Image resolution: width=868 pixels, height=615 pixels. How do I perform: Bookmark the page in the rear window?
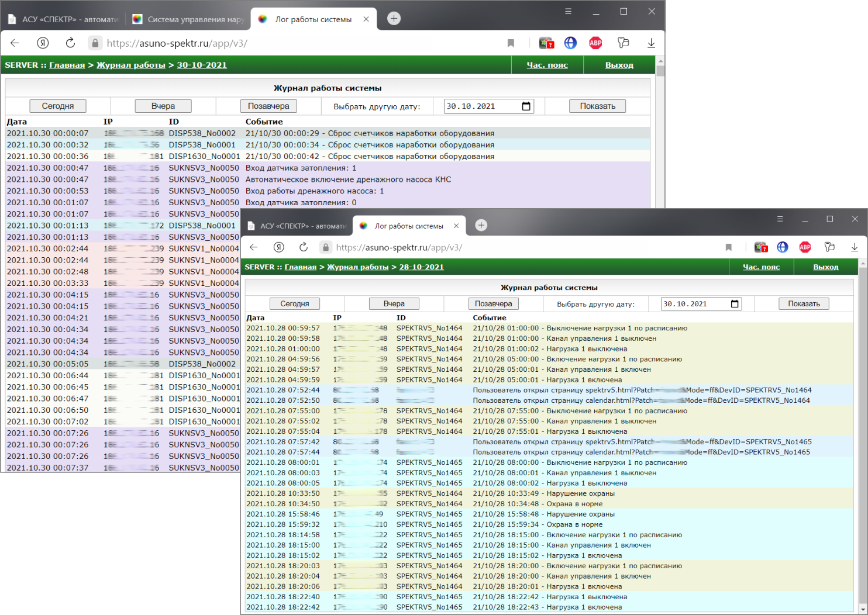pos(511,43)
